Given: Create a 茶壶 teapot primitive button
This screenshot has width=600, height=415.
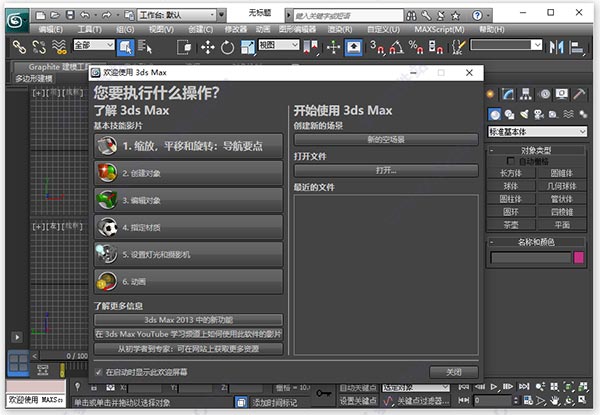Looking at the screenshot, I should [510, 225].
